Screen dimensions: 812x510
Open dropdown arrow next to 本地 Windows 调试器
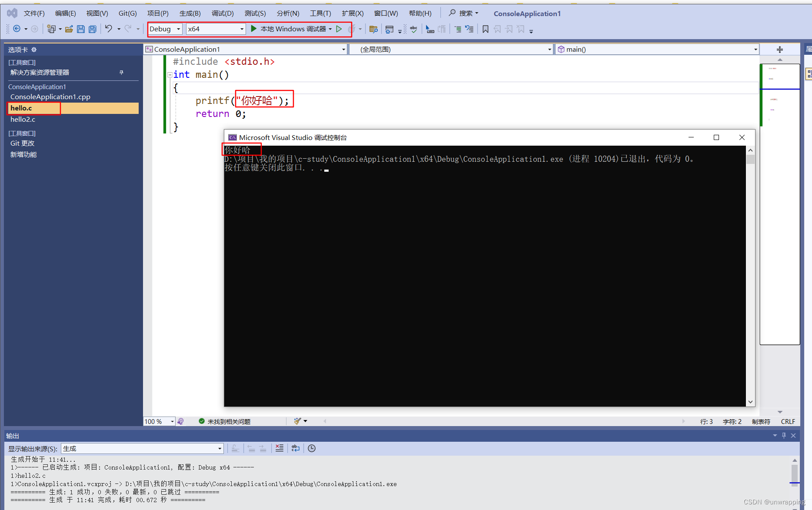tap(331, 29)
